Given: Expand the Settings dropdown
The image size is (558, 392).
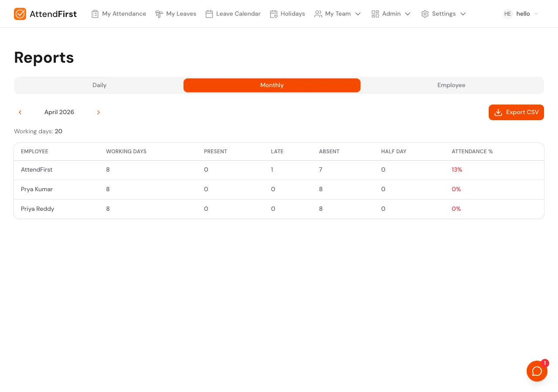Looking at the screenshot, I should pyautogui.click(x=463, y=14).
